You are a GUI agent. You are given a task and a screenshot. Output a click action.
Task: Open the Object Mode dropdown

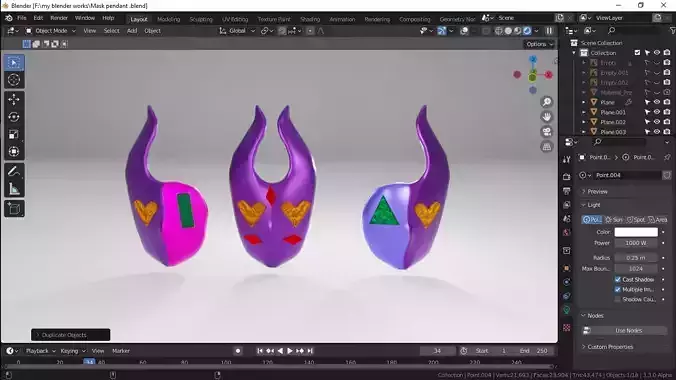point(50,31)
